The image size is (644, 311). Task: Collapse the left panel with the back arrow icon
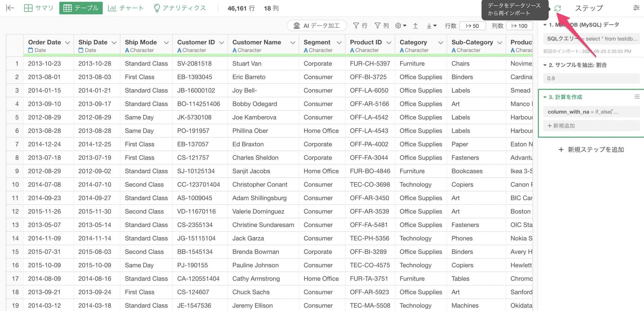[x=10, y=8]
